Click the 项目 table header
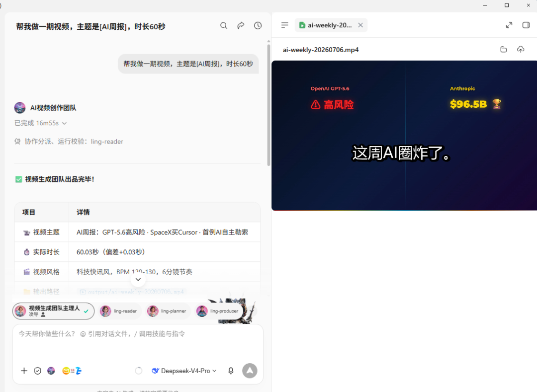 [x=29, y=213]
